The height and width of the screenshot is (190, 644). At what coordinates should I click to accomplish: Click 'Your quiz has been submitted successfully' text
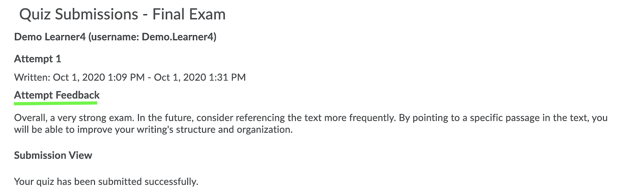(x=106, y=182)
